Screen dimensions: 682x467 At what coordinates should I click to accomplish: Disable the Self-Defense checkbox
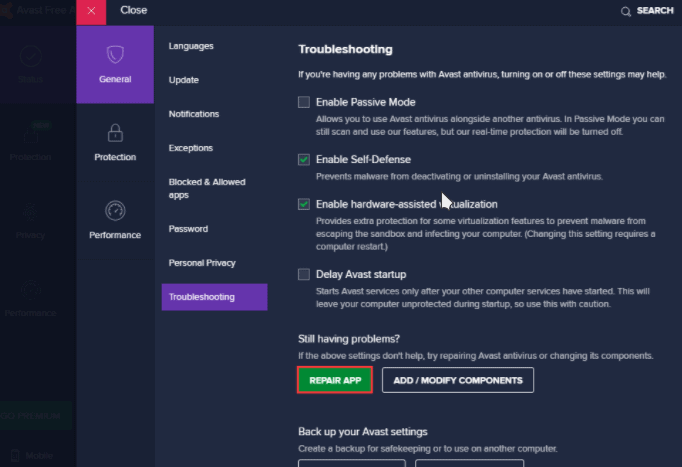[304, 160]
